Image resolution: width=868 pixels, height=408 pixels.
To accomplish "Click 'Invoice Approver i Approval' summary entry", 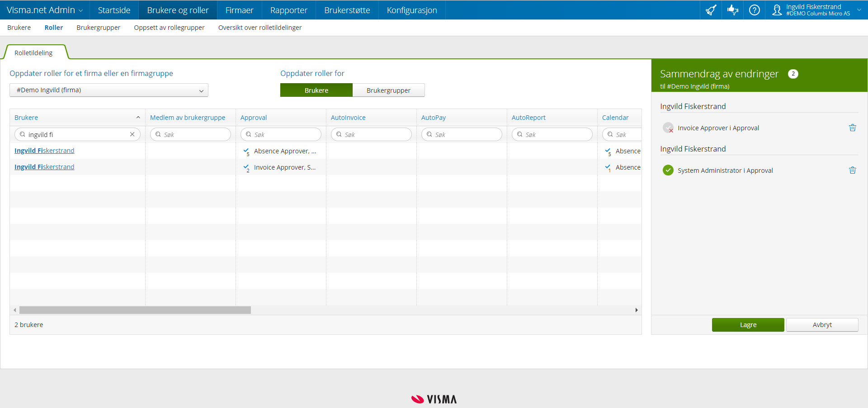I will [x=718, y=128].
